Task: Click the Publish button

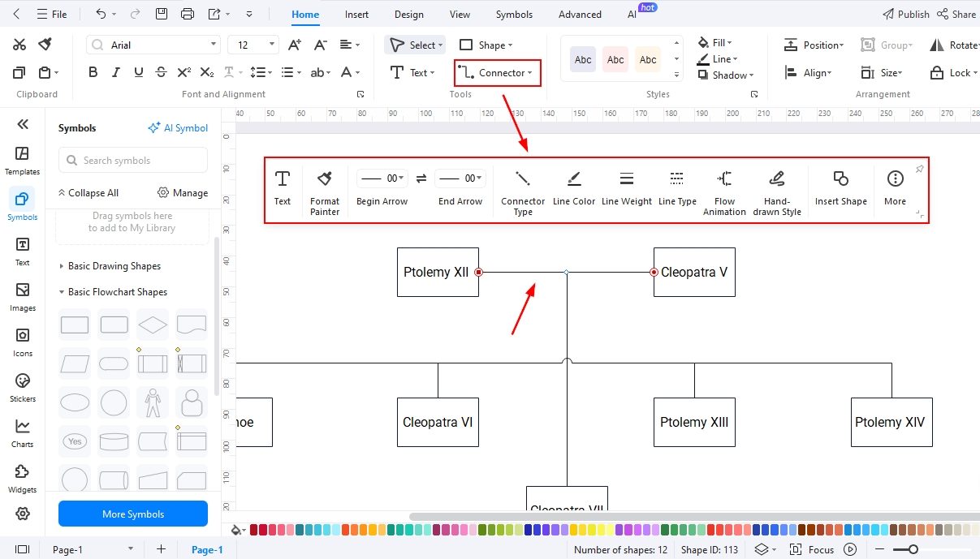Action: 905,14
